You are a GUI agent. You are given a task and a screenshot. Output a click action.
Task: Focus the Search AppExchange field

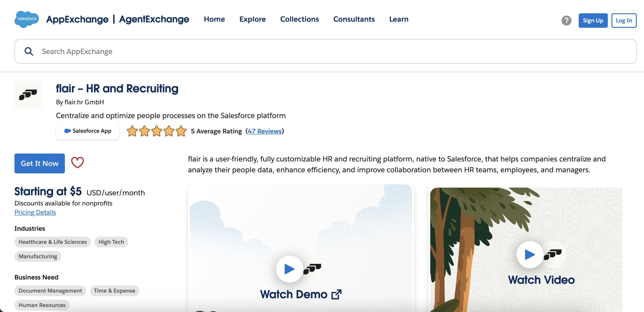tap(325, 51)
